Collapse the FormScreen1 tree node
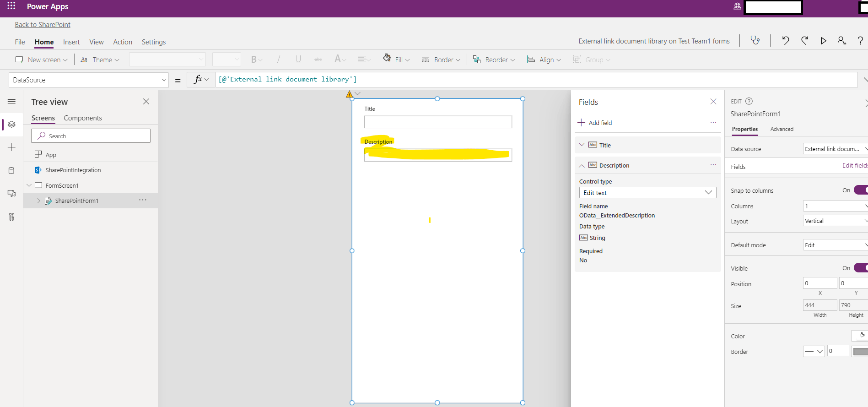This screenshot has width=868, height=407. (x=29, y=185)
